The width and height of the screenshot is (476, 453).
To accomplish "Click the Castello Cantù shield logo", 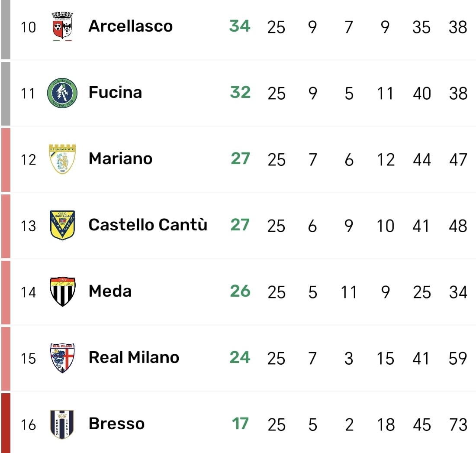I will [x=62, y=225].
